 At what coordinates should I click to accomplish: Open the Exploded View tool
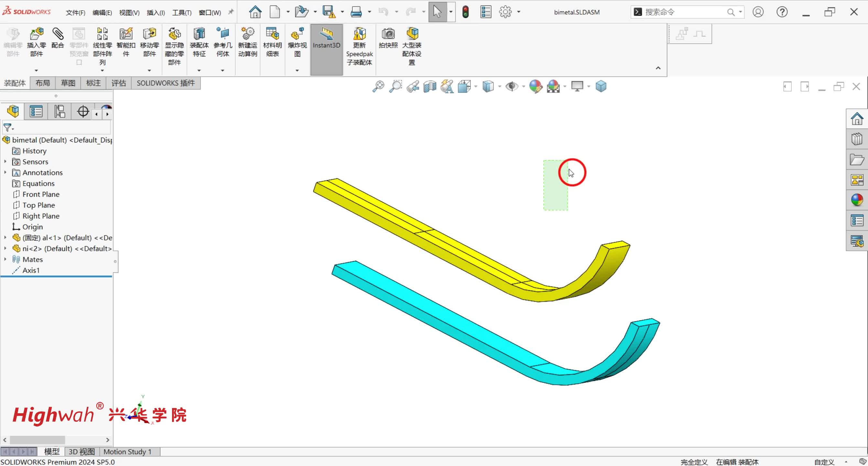click(x=297, y=34)
